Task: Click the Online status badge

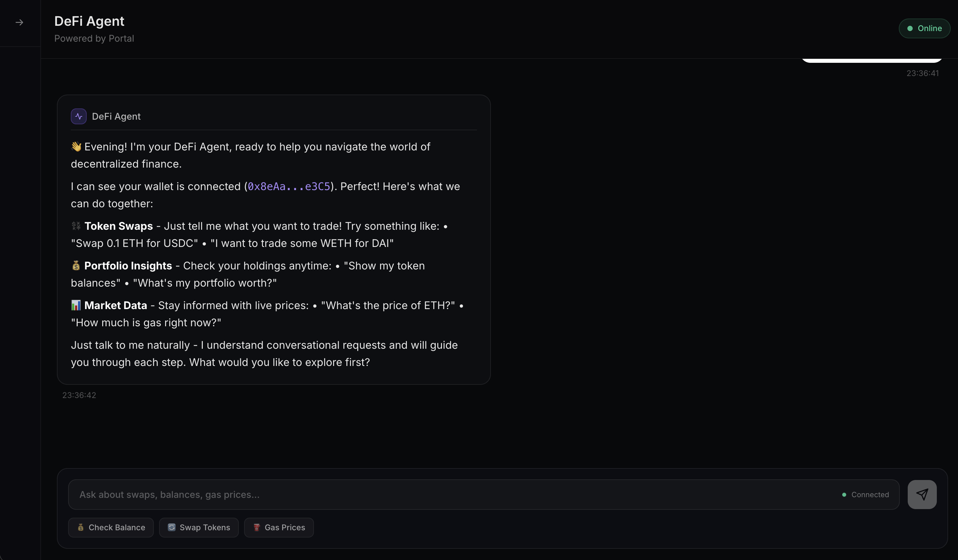Action: (x=924, y=28)
